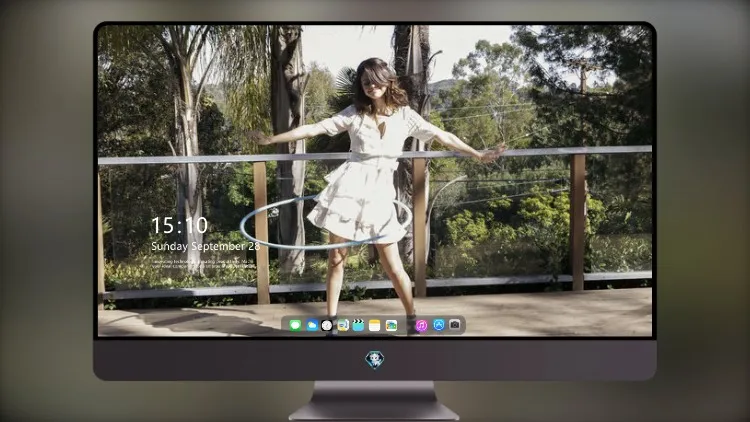Open the blue App Store icon
Viewport: 750px width, 422px height.
click(439, 325)
